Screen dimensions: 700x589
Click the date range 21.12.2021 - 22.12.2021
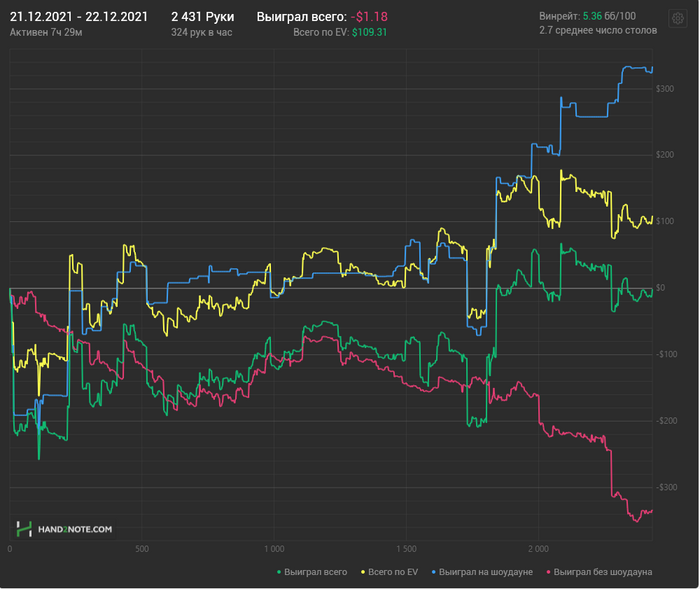point(79,17)
